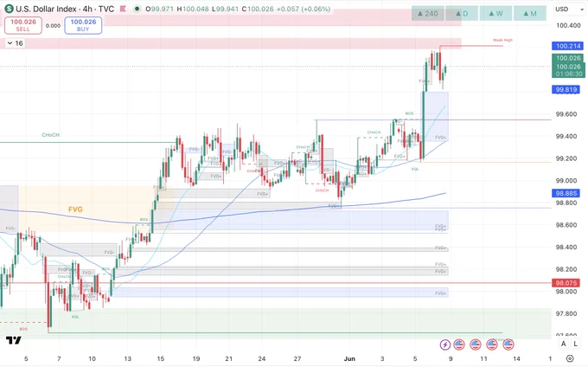The height and width of the screenshot is (367, 588).
Task: Click the D timeframe button
Action: (x=462, y=14)
